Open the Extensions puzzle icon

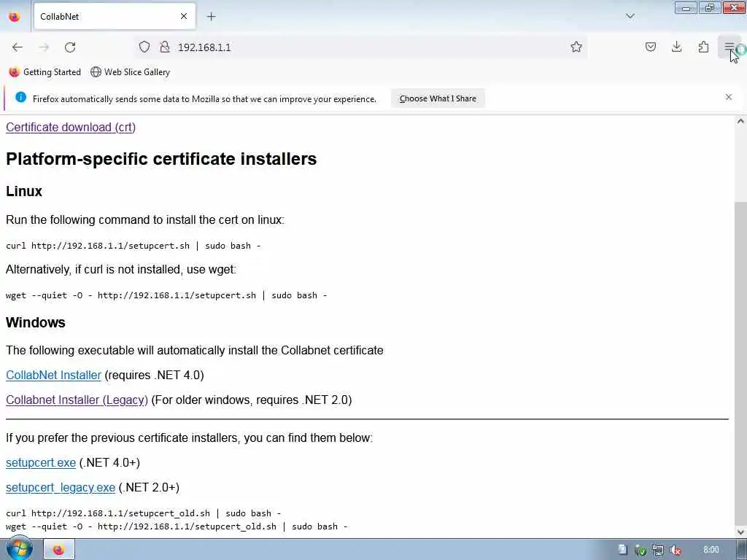pyautogui.click(x=703, y=47)
